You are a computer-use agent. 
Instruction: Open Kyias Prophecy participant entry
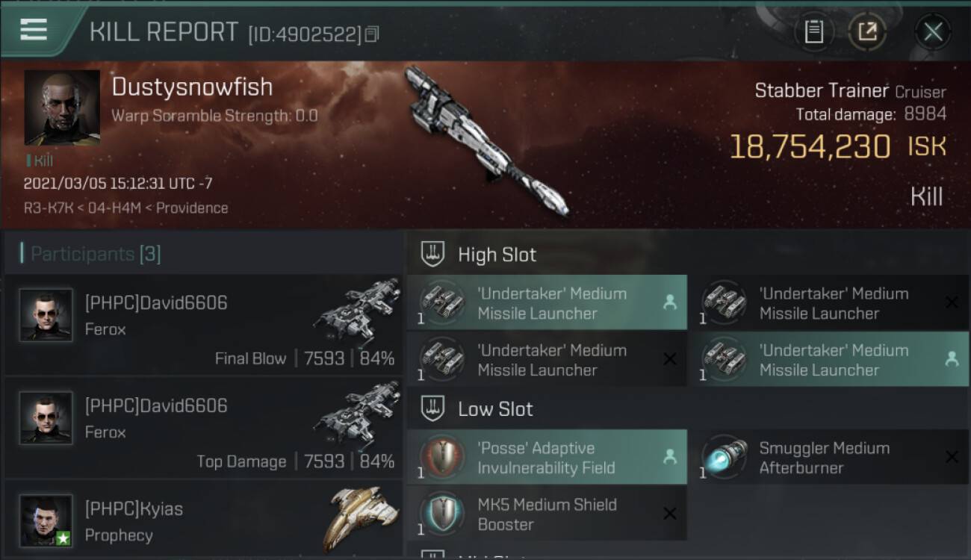(x=203, y=520)
